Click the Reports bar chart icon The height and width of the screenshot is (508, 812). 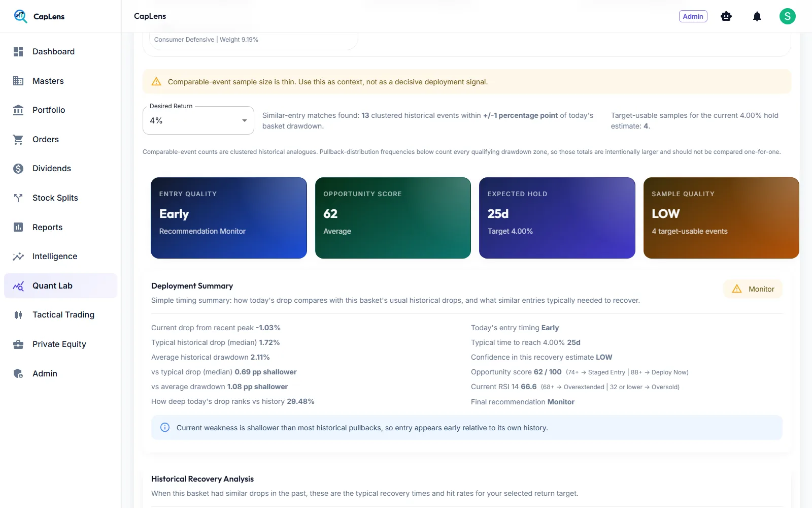(x=18, y=227)
